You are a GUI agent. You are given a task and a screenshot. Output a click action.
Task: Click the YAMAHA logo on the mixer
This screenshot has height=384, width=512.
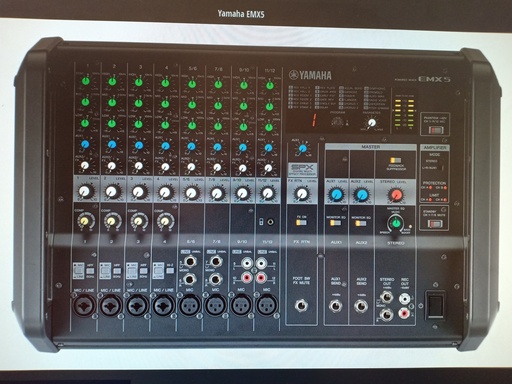coord(310,75)
